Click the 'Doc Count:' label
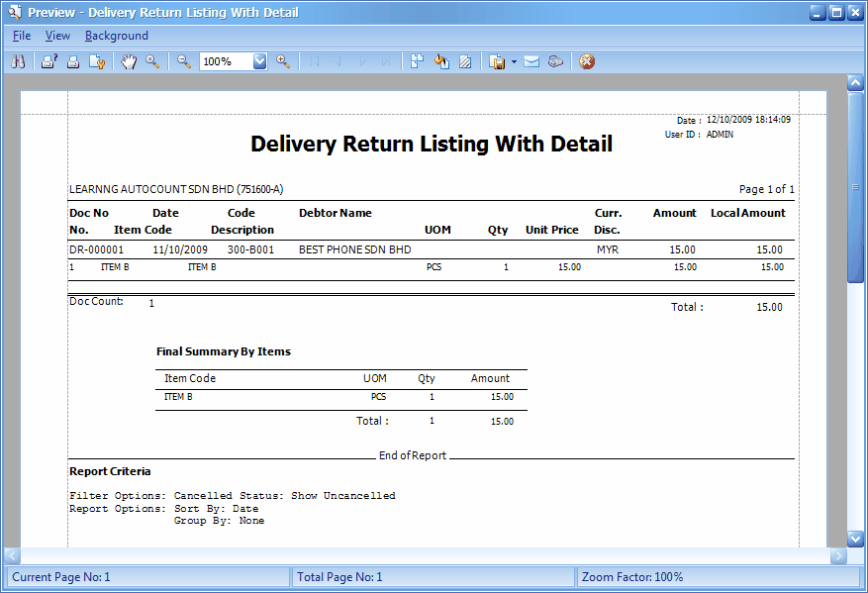 pos(96,301)
